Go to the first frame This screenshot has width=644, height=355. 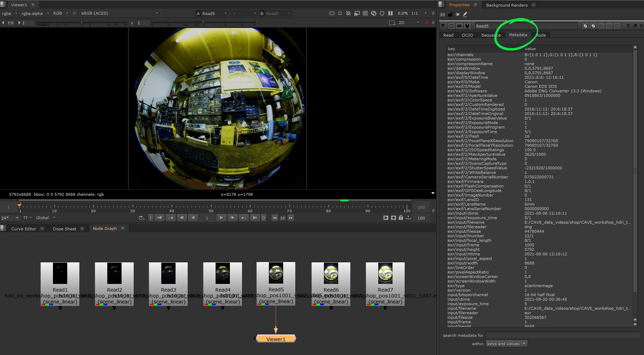[x=160, y=218]
